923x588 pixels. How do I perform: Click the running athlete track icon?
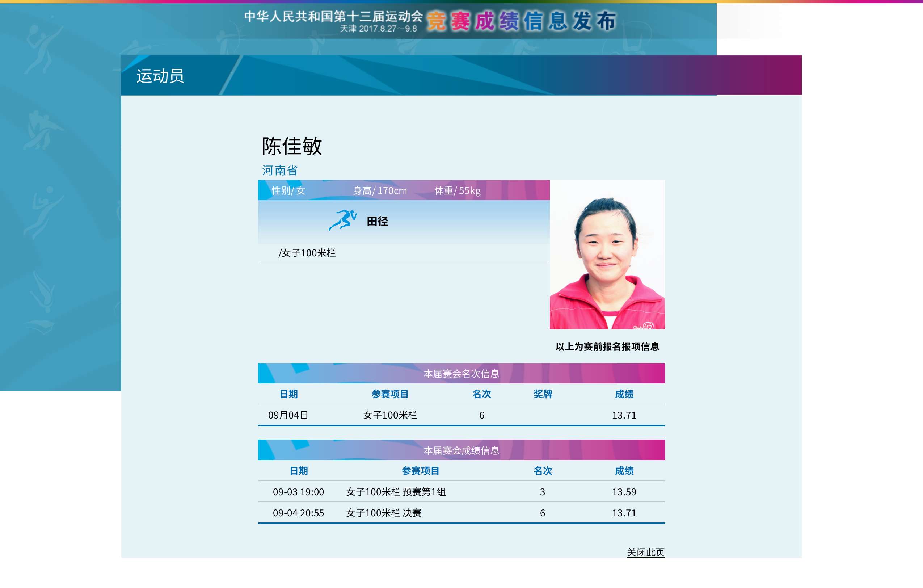(342, 220)
